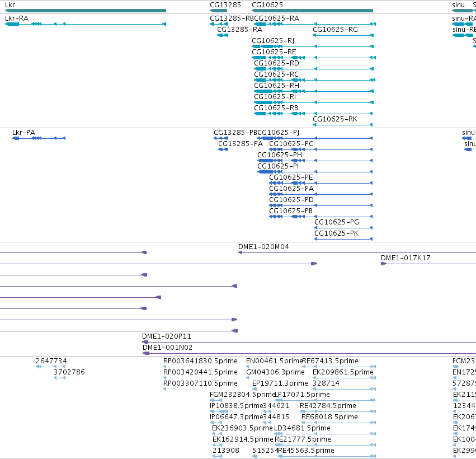Click the CG10625-RK transcript label
Viewport: 476px width, 459px height.
pos(335,119)
